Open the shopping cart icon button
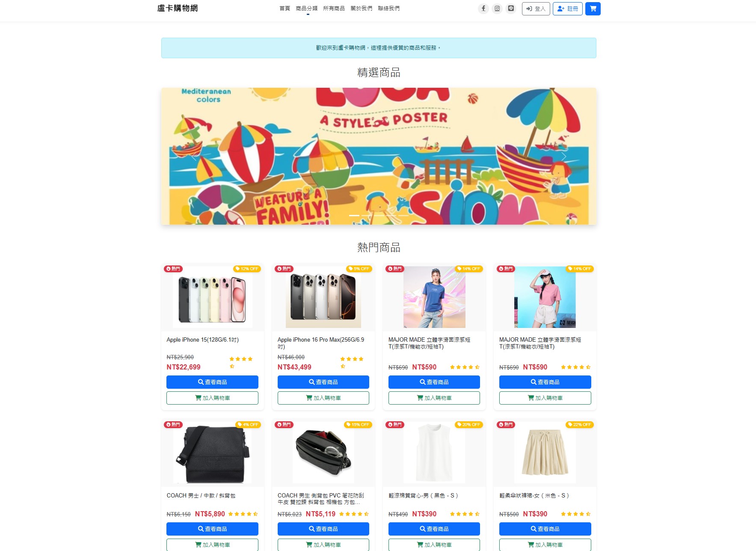This screenshot has width=756, height=551. [593, 9]
